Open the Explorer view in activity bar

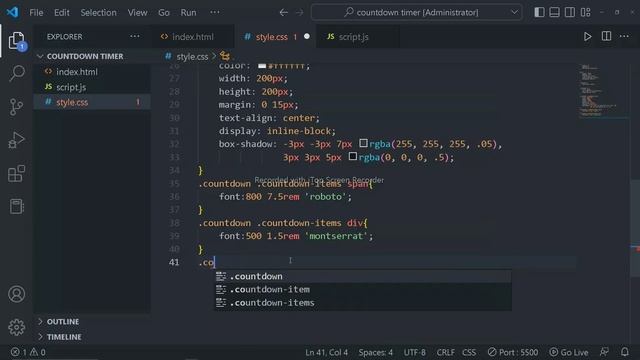click(x=16, y=40)
